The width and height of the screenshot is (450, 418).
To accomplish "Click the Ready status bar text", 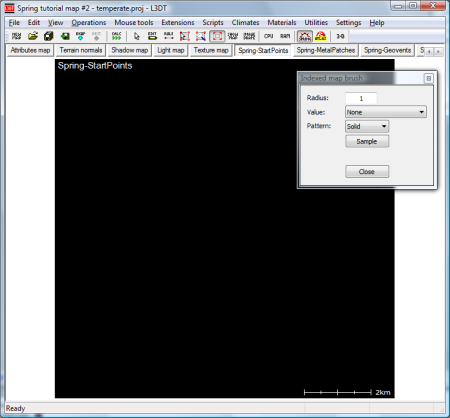I will pos(16,408).
